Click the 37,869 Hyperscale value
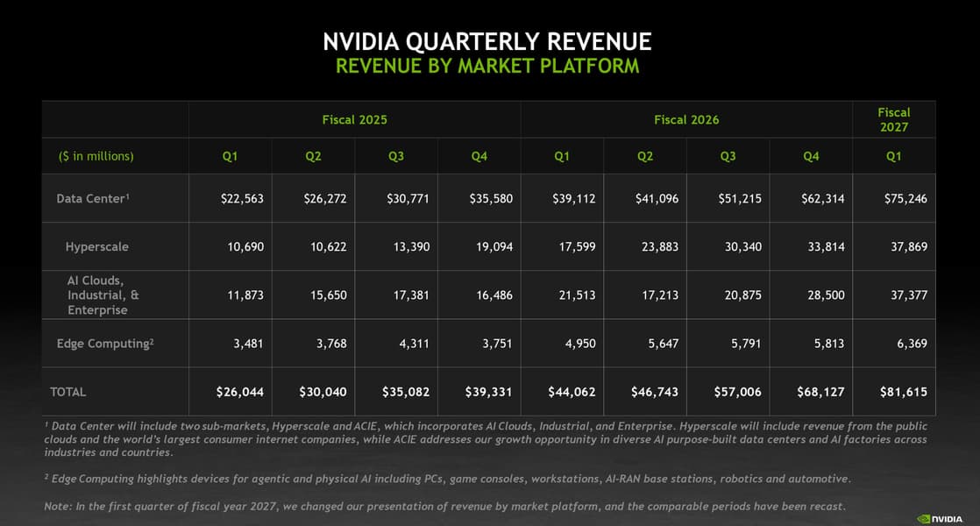This screenshot has width=980, height=526. pyautogui.click(x=909, y=246)
